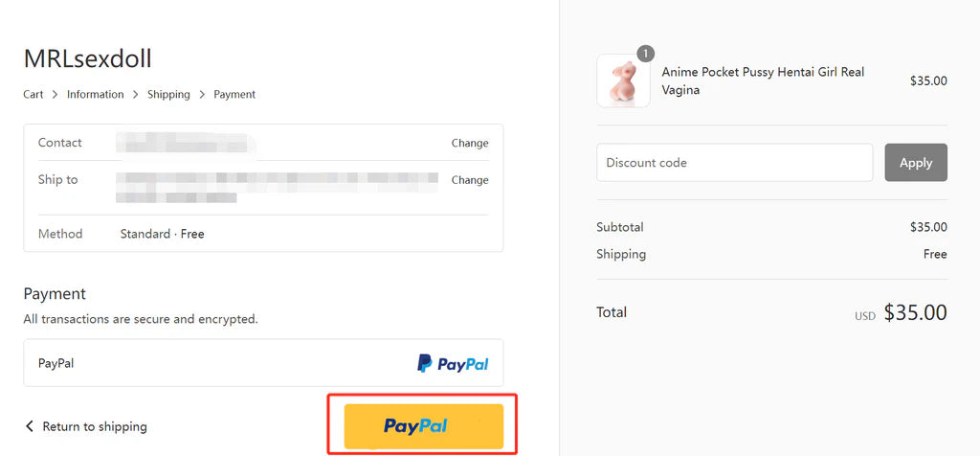Return to shipping via the text link
This screenshot has height=456, width=980.
point(95,426)
